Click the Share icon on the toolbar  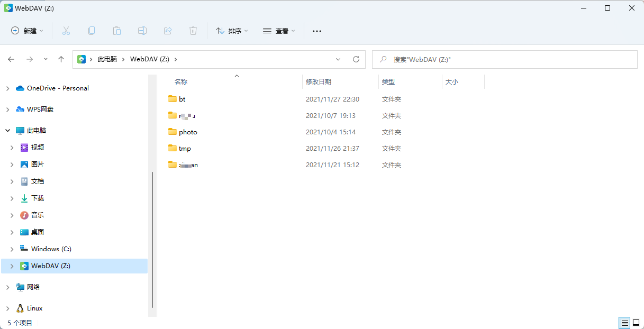coord(167,31)
